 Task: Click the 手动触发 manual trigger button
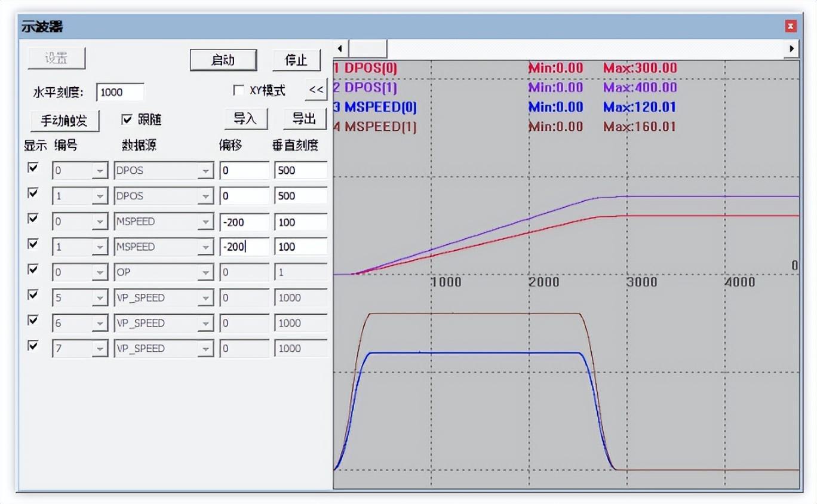[64, 120]
